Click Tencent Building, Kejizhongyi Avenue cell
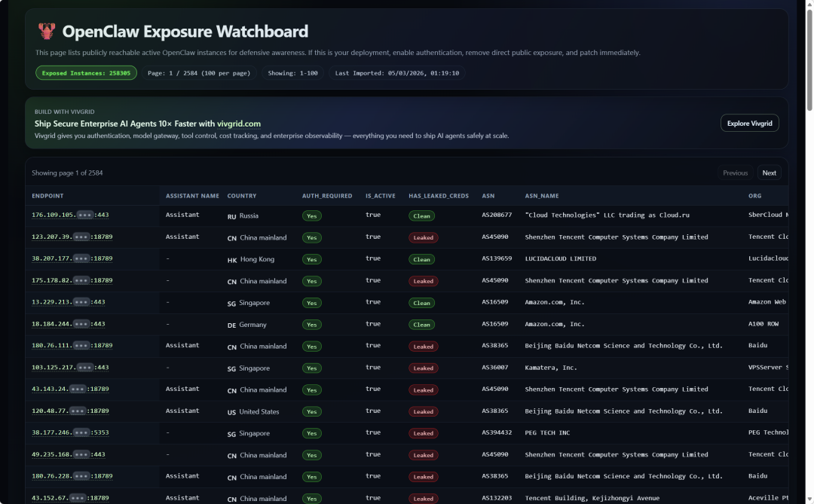 click(592, 498)
